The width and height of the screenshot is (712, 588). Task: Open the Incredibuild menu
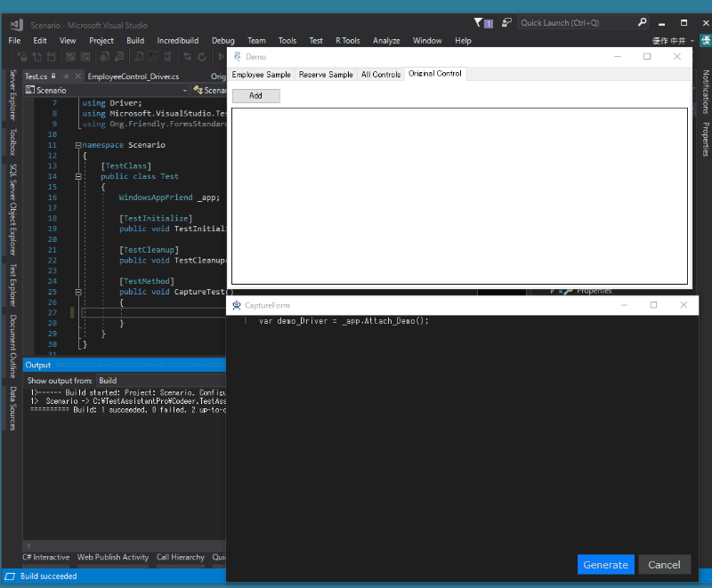(177, 41)
